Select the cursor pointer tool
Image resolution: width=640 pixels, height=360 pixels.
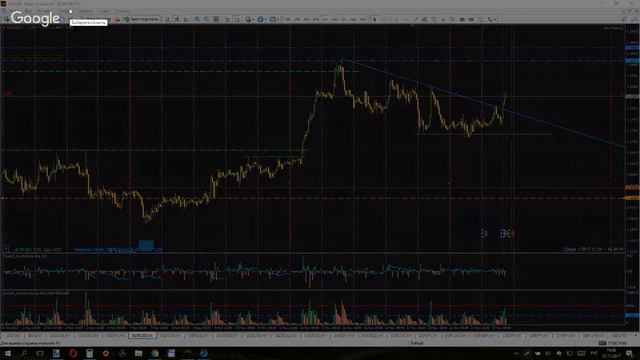(x=374, y=19)
